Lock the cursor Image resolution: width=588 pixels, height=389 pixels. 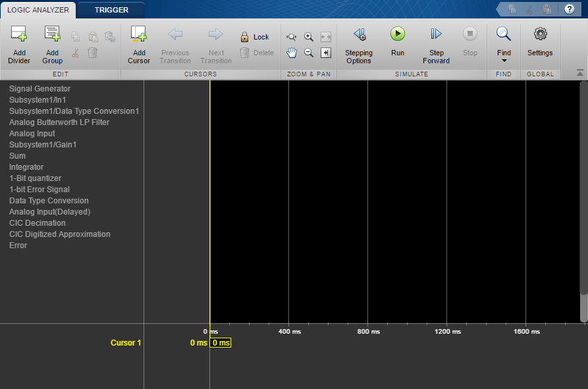[255, 37]
